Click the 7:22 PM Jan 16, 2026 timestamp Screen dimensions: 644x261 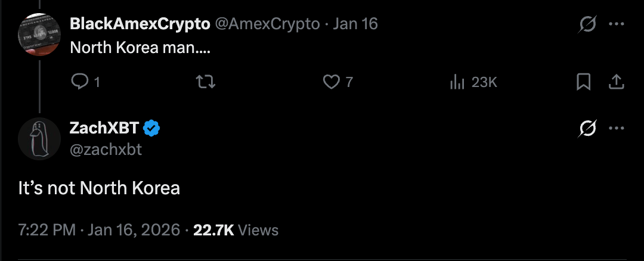[x=99, y=230]
